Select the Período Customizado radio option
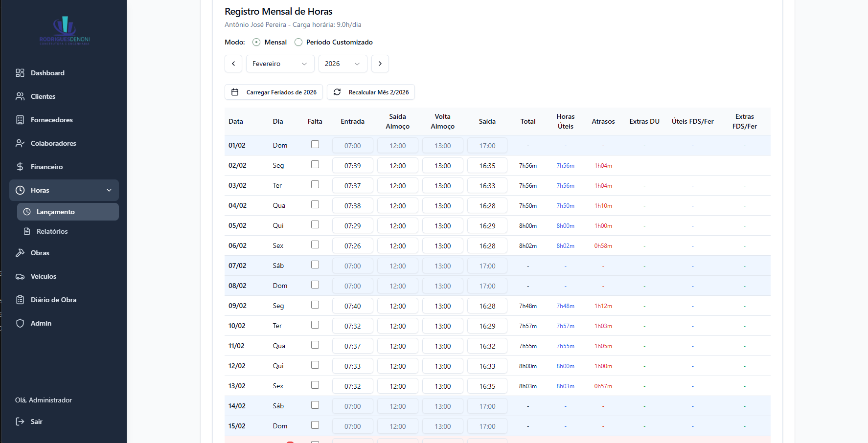The image size is (868, 443). pos(298,42)
